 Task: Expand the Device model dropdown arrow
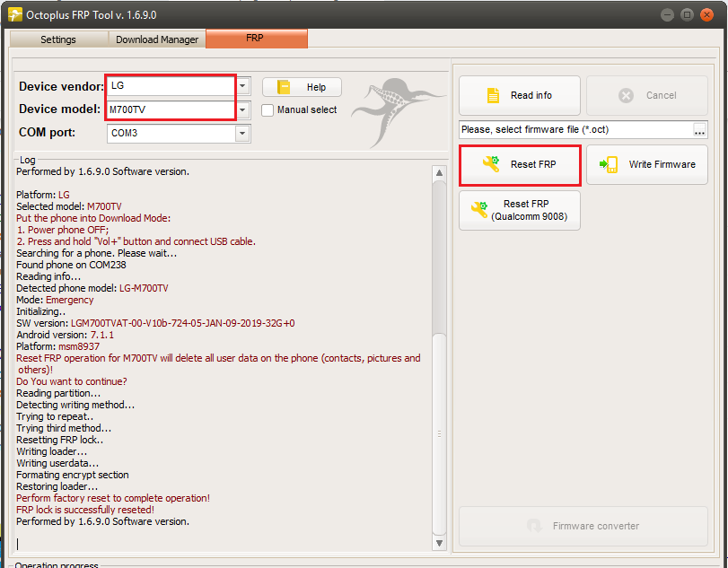(x=243, y=110)
